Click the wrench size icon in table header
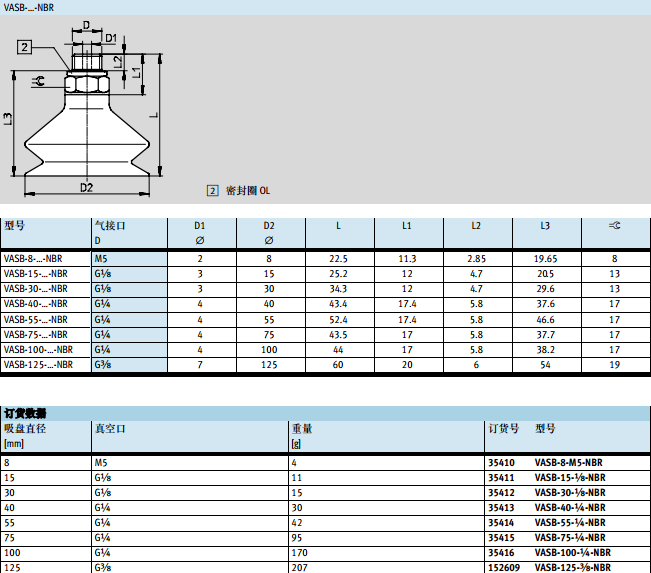Image resolution: width=651 pixels, height=573 pixels. (x=614, y=225)
